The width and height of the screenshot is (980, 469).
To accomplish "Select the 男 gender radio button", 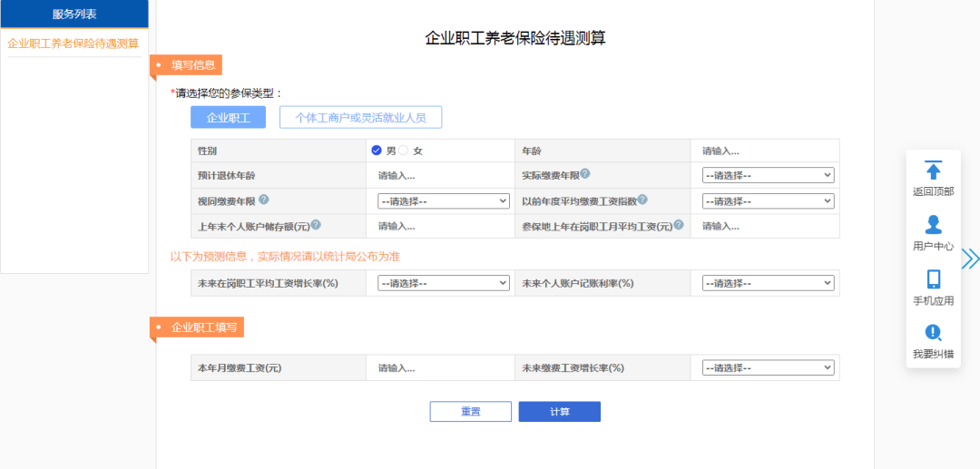I will 377,151.
